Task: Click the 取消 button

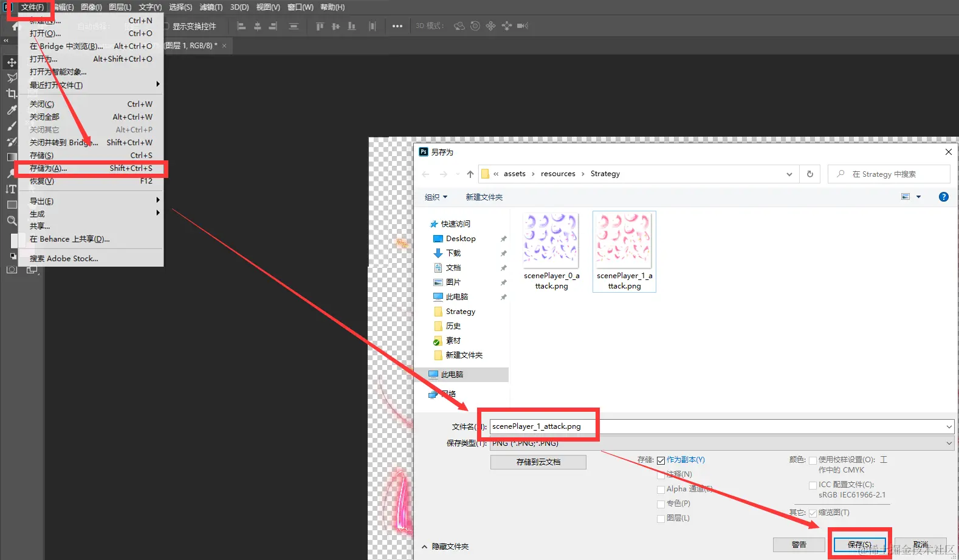Action: [920, 545]
